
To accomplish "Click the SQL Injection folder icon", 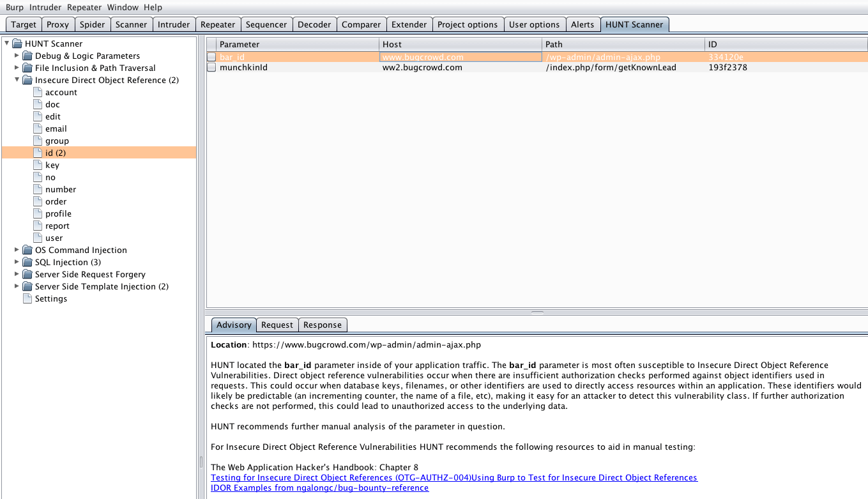I will coord(27,262).
